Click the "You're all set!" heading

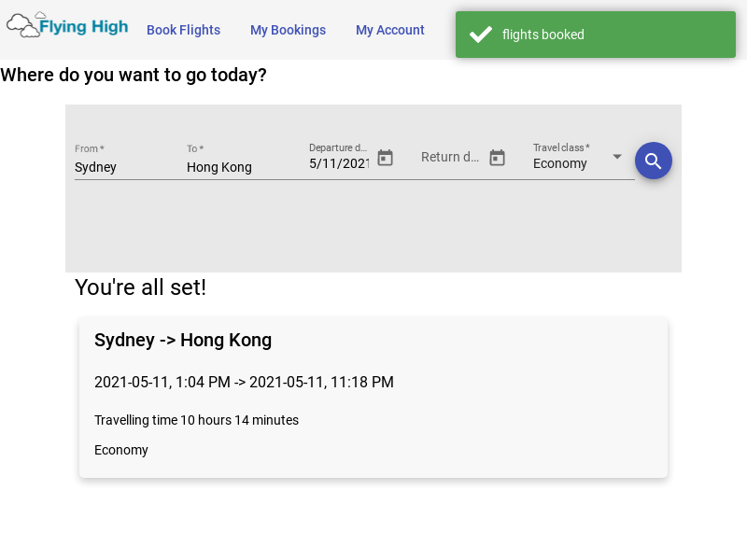140,287
